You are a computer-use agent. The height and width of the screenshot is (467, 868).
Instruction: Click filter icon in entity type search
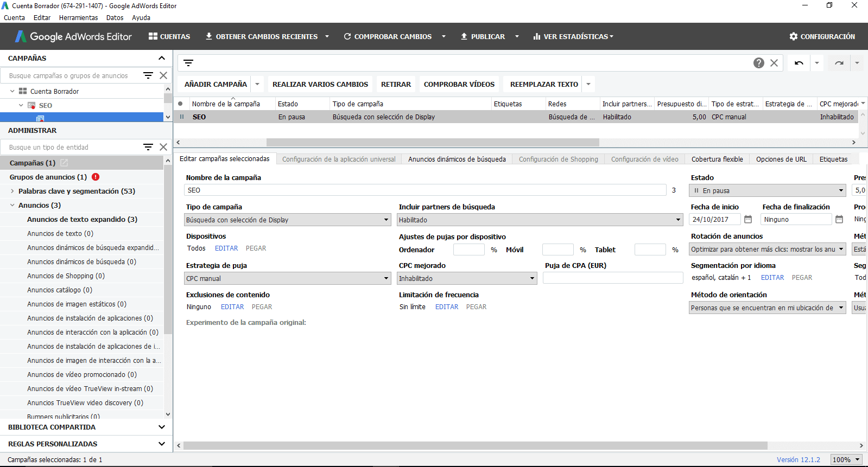[x=148, y=147]
